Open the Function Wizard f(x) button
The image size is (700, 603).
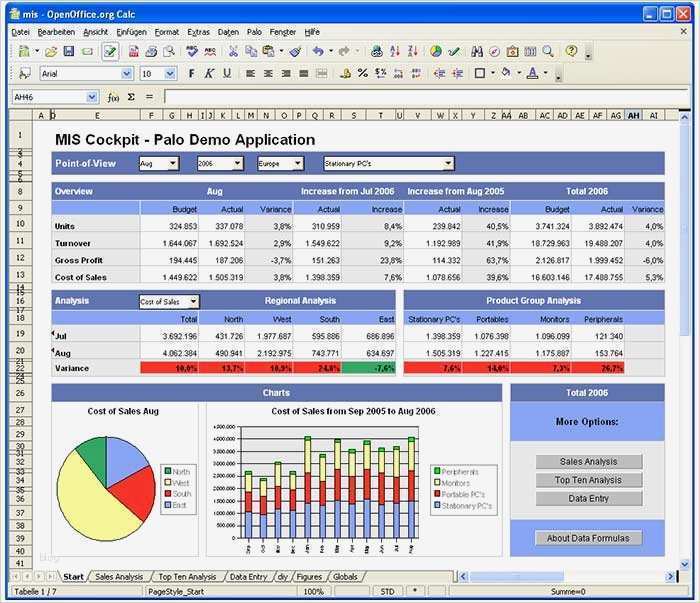click(x=113, y=97)
